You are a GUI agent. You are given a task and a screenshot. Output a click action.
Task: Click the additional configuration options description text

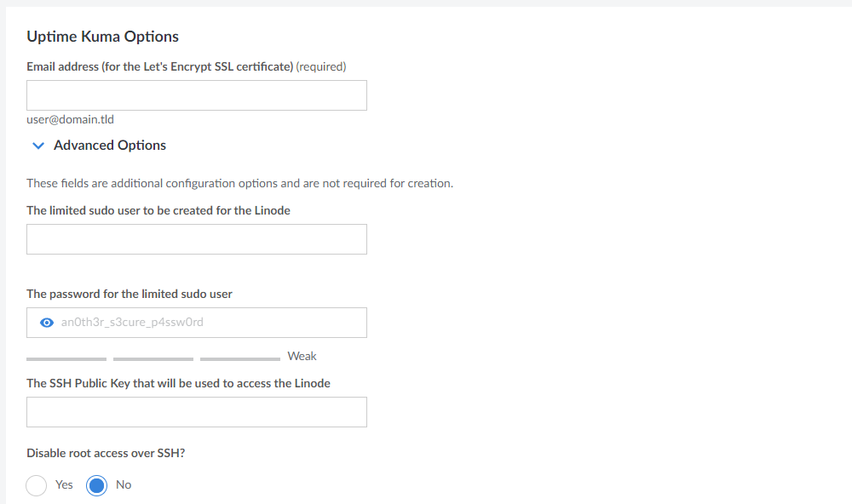click(239, 183)
